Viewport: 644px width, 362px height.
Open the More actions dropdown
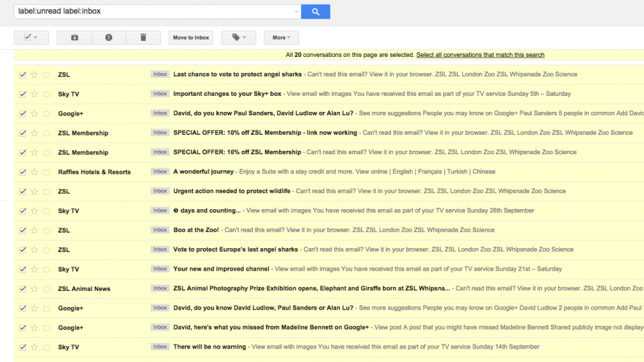coord(281,38)
